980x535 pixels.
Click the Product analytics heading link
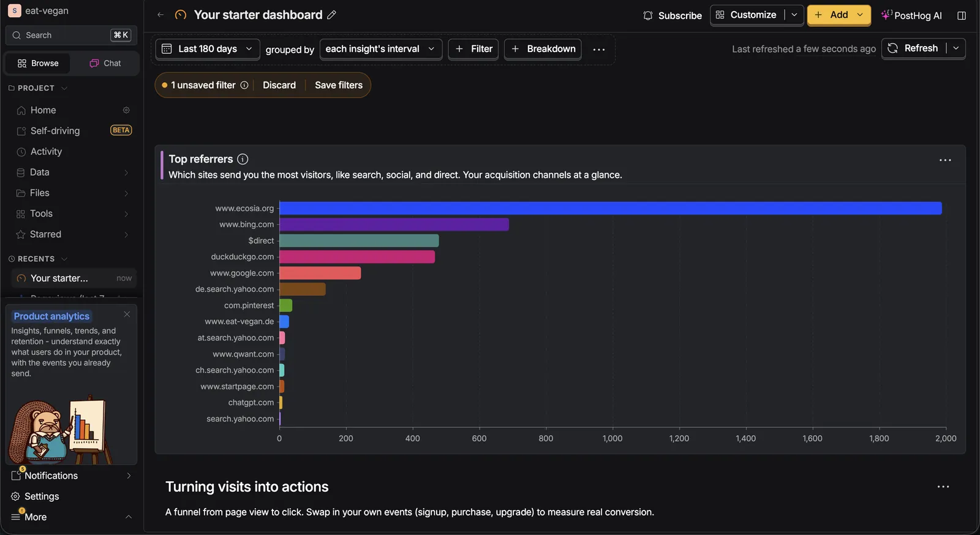point(51,316)
